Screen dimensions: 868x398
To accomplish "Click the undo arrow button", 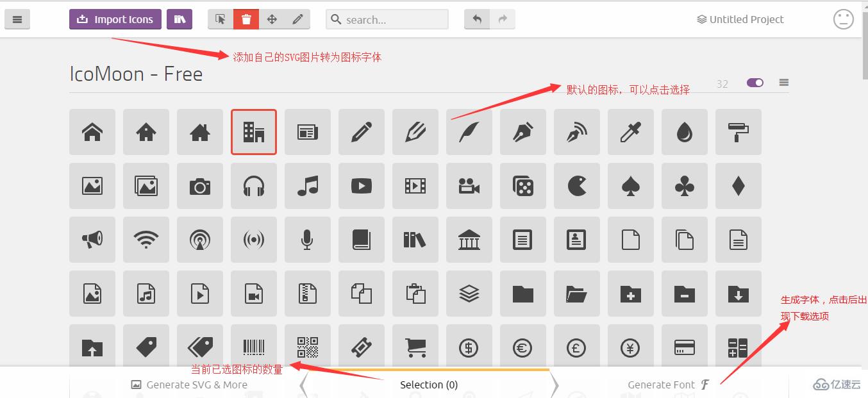I will tap(477, 19).
